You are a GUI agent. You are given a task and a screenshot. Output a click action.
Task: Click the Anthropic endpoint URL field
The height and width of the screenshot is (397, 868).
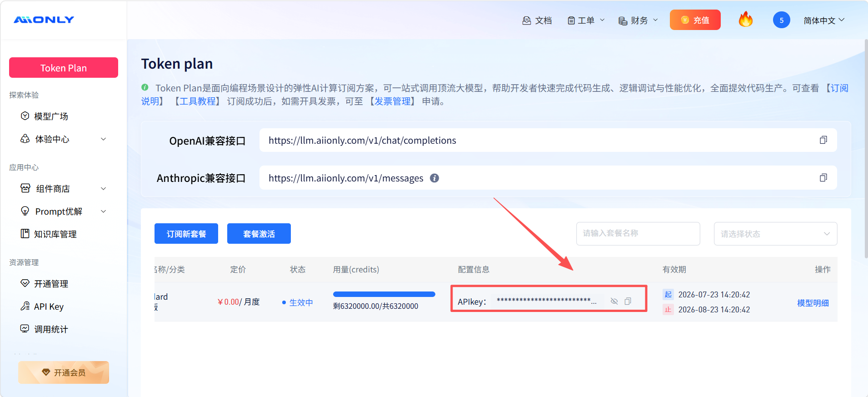click(x=548, y=178)
